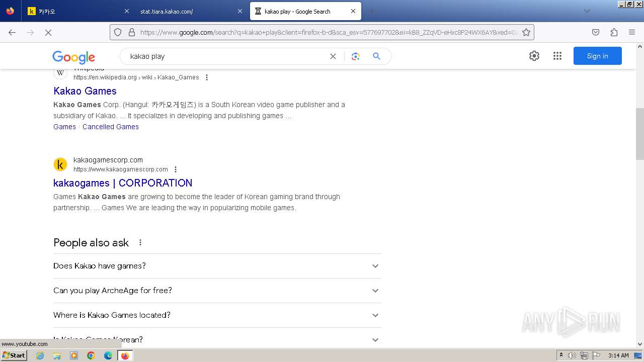Expand "Can you play ArcheAge for free?"
This screenshot has width=644, height=362.
217,291
